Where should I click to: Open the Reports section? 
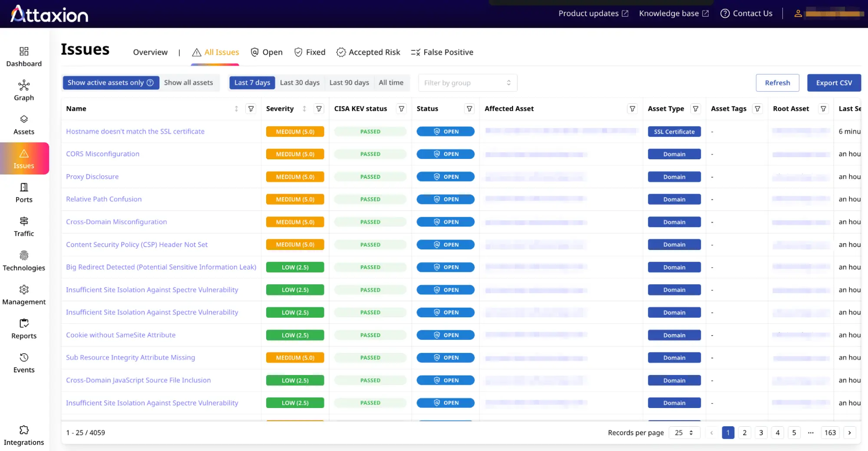pos(24,329)
